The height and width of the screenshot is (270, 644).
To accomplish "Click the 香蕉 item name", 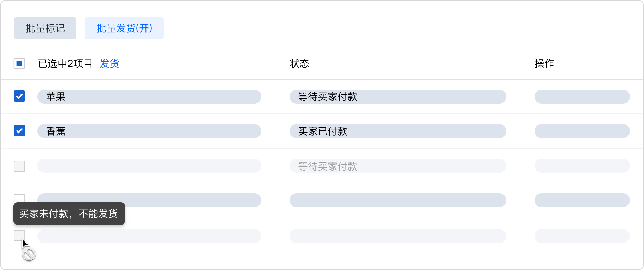I will [x=56, y=131].
